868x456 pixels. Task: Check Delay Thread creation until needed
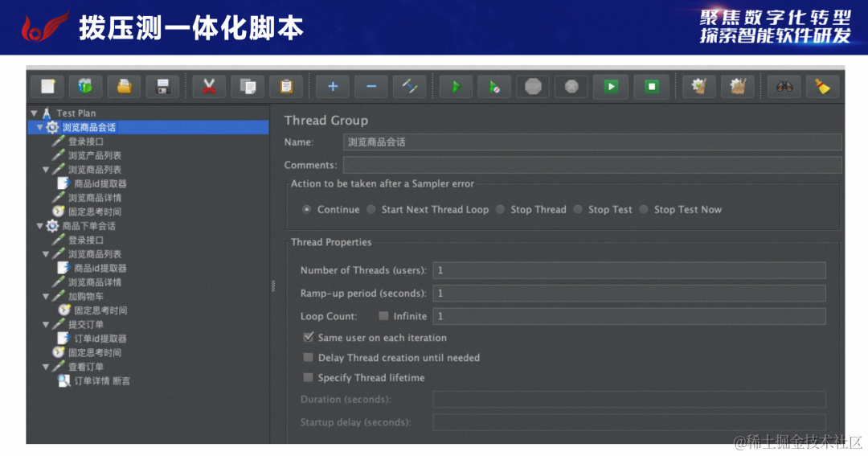tap(309, 357)
